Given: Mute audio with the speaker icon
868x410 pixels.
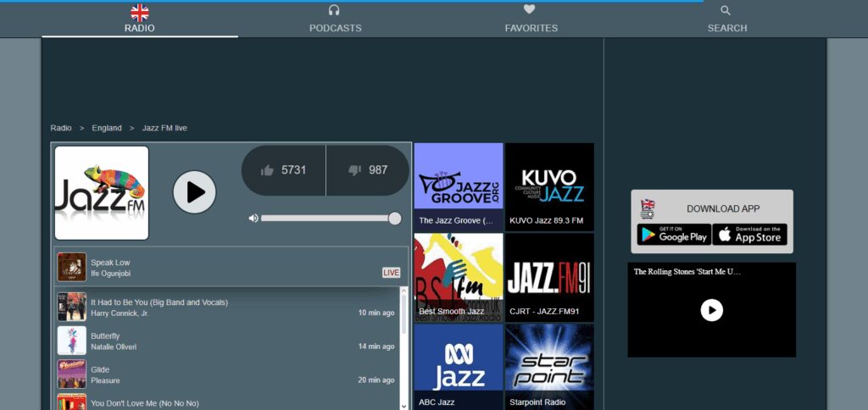Looking at the screenshot, I should (253, 218).
